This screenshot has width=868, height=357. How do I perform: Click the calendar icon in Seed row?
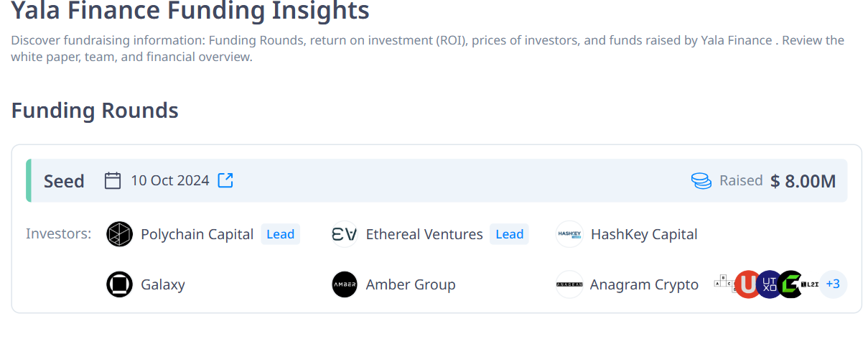113,180
